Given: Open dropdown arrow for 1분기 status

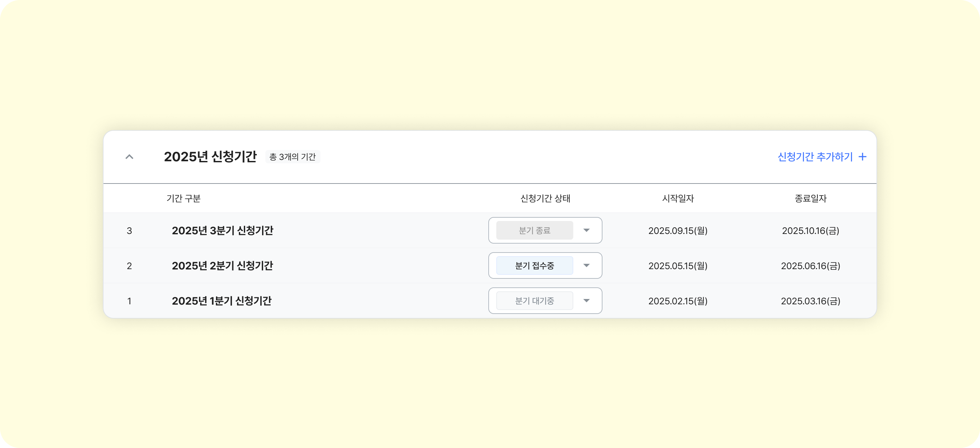Looking at the screenshot, I should tap(586, 301).
